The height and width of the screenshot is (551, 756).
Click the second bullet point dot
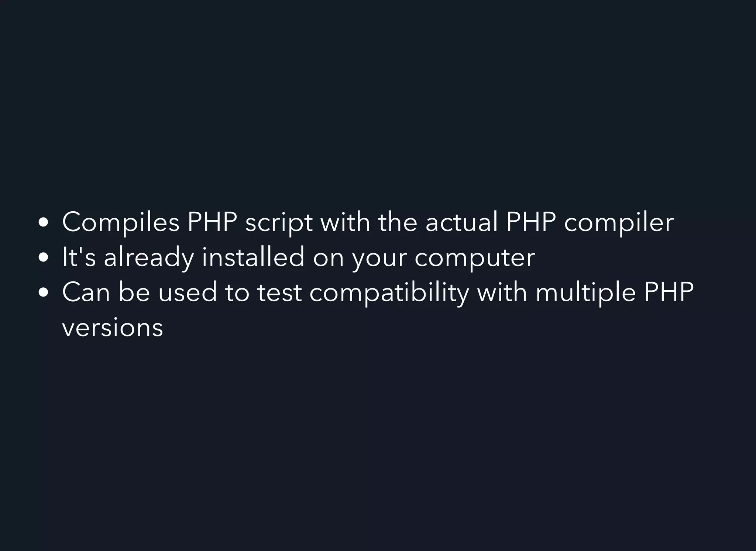44,258
